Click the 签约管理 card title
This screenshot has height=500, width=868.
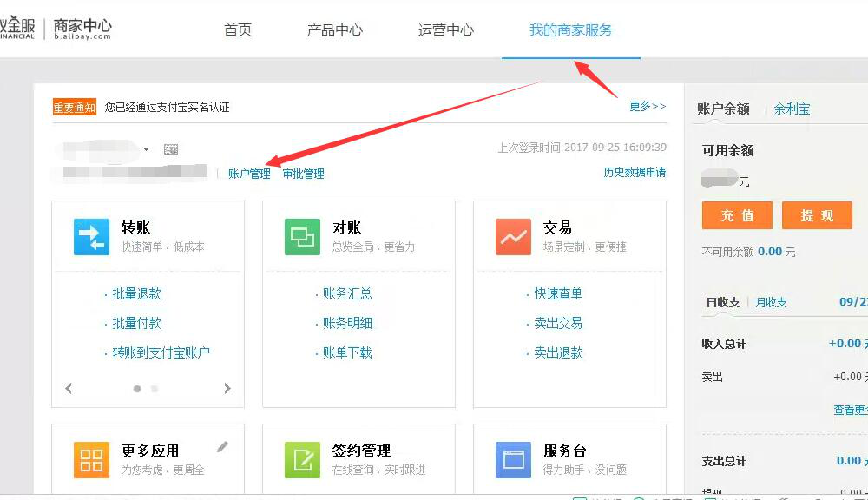361,451
